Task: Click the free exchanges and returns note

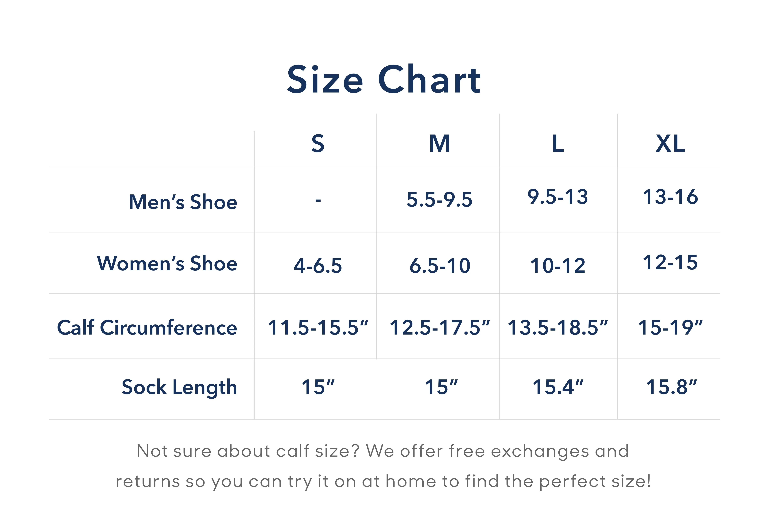Action: (x=383, y=466)
